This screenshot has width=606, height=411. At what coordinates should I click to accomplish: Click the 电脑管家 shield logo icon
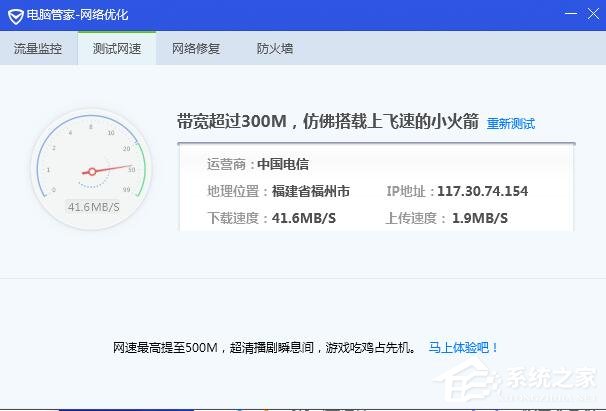14,15
